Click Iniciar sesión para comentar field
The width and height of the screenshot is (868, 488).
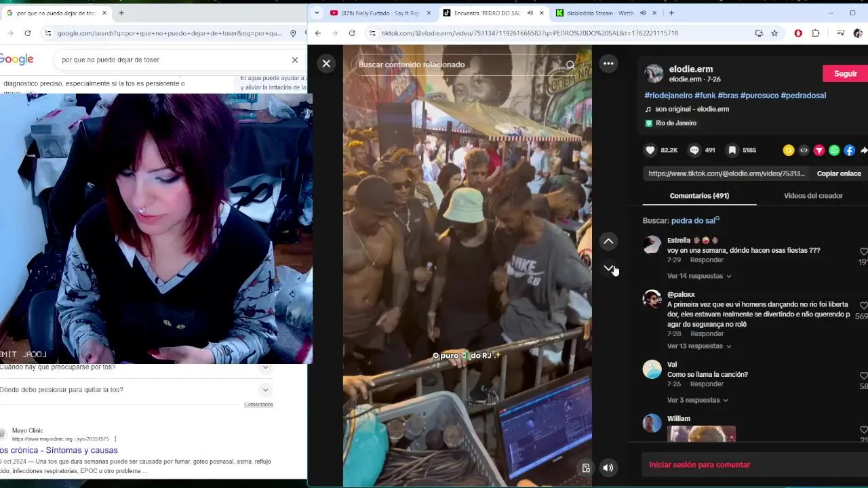click(755, 465)
